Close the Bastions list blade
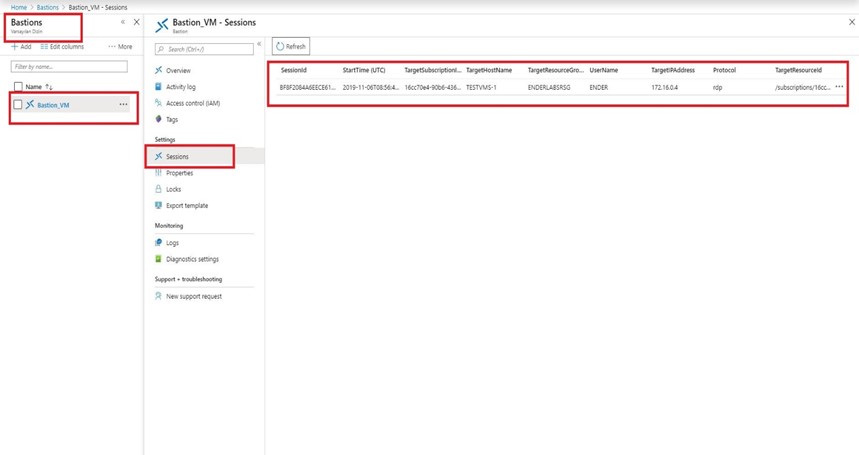The width and height of the screenshot is (859, 455). (136, 22)
